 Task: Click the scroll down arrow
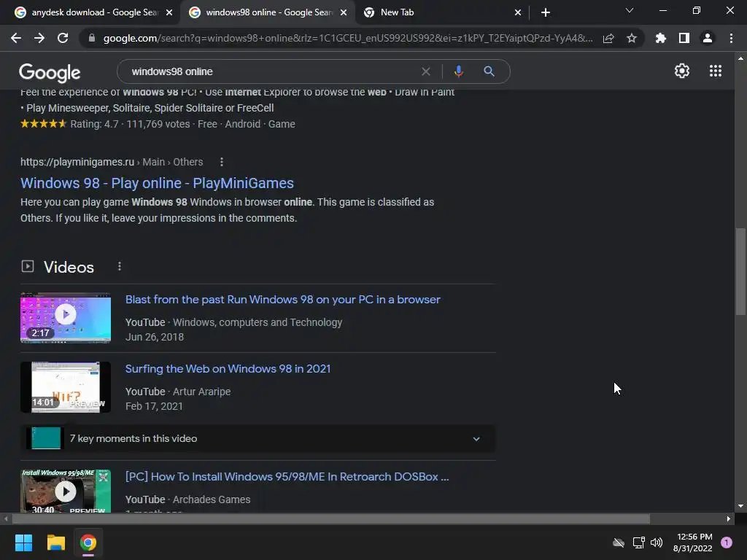(740, 506)
